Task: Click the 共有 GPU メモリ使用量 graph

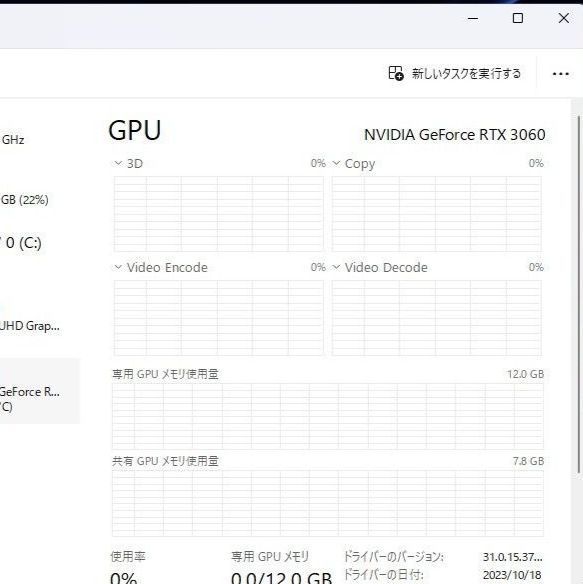Action: click(328, 503)
